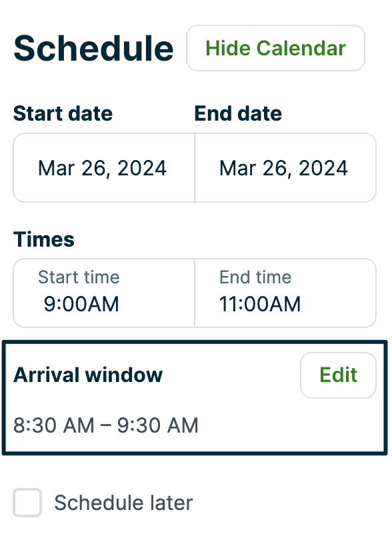Screen dimensions: 392x548
Task: Select the arrival window time range text
Action: 106,425
